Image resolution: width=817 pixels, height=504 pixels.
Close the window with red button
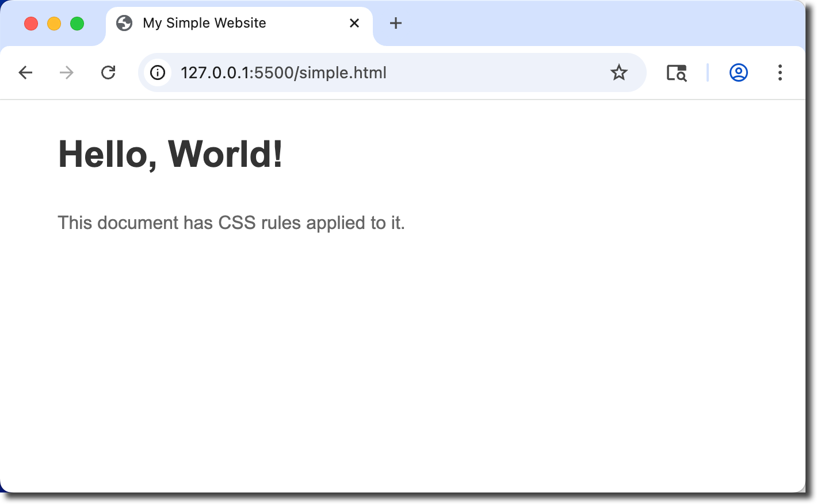coord(31,24)
